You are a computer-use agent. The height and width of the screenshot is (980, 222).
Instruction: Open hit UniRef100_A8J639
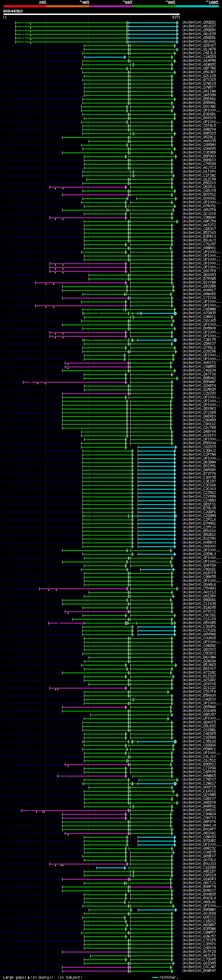[x=199, y=34]
